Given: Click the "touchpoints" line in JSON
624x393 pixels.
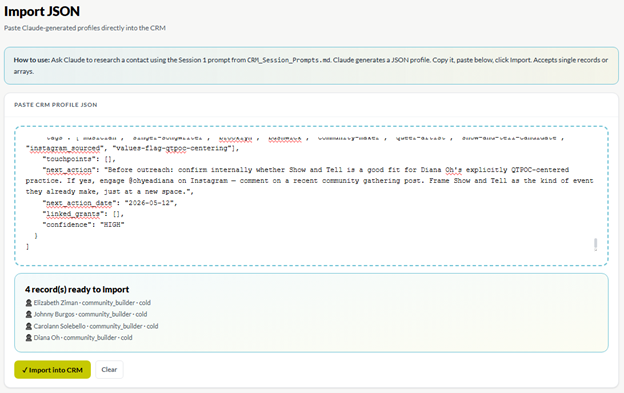Looking at the screenshot, I should coord(79,159).
